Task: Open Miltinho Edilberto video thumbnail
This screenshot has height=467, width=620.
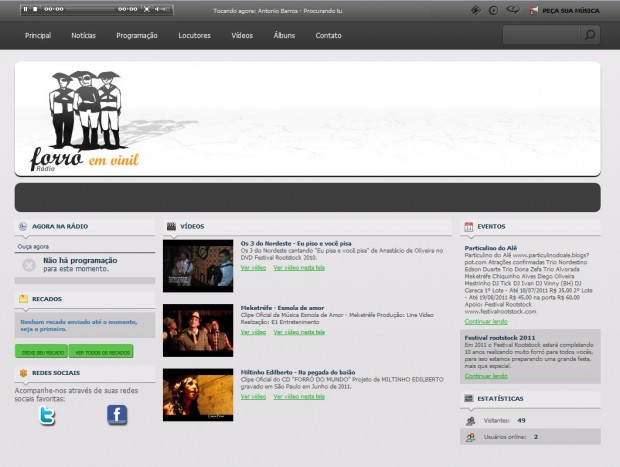Action: tap(198, 395)
